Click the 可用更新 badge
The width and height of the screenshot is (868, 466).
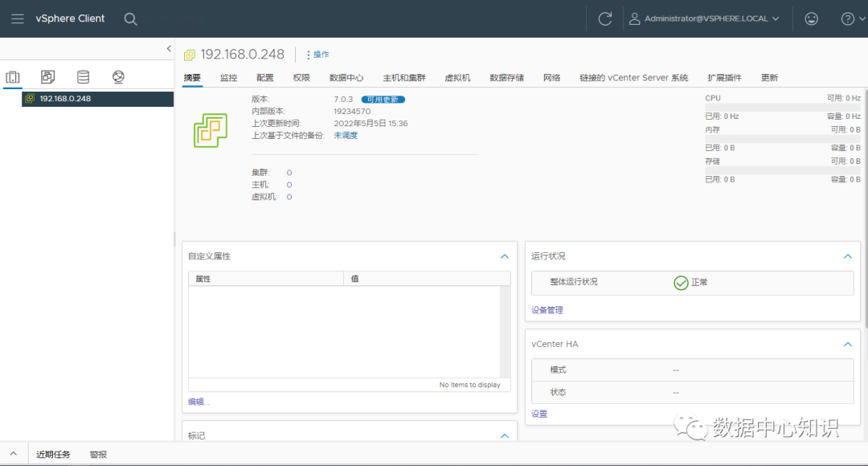[x=383, y=100]
